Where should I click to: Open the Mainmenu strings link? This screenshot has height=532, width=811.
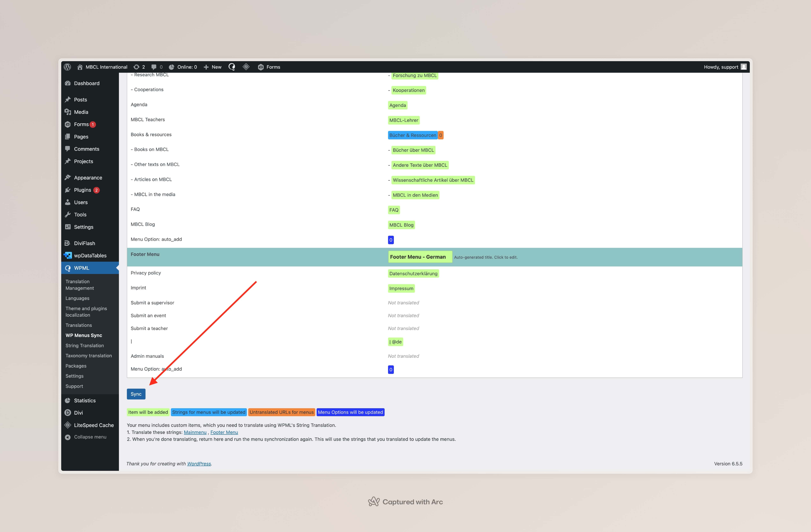195,432
